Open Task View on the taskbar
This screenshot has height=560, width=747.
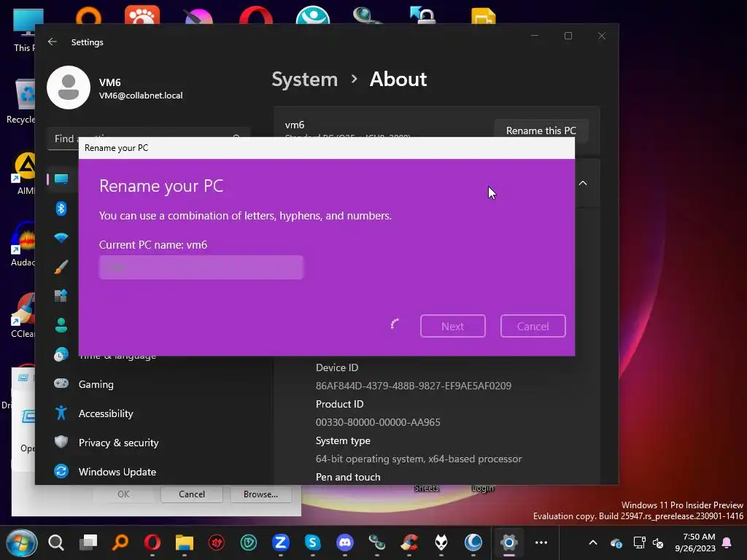[88, 542]
